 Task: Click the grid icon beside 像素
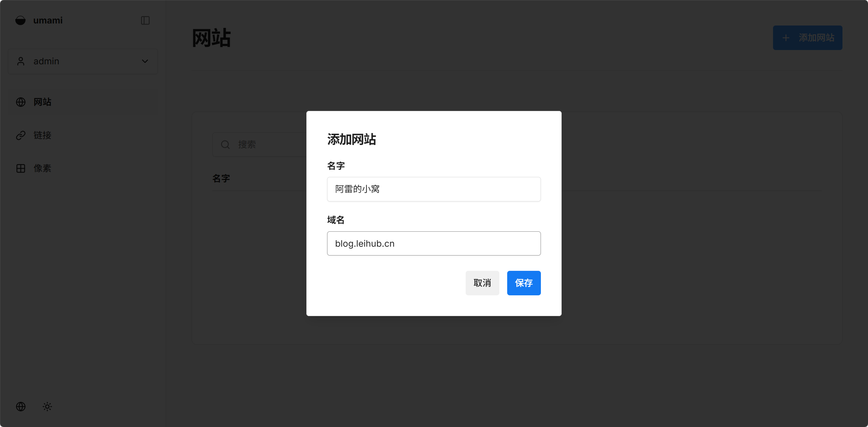click(21, 168)
